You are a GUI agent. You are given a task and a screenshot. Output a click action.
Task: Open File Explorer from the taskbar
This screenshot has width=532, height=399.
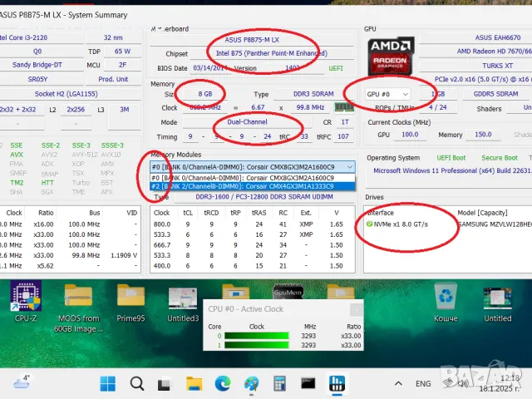tap(194, 384)
